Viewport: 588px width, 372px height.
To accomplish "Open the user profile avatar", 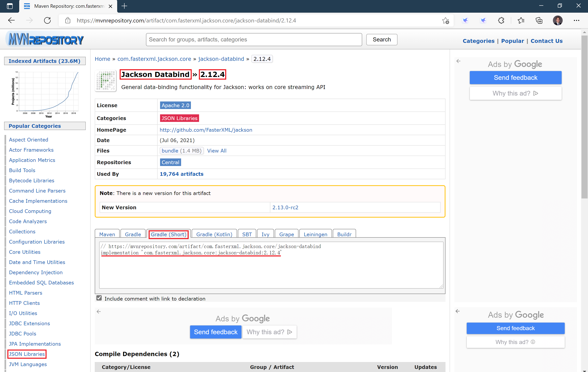I will pyautogui.click(x=558, y=20).
